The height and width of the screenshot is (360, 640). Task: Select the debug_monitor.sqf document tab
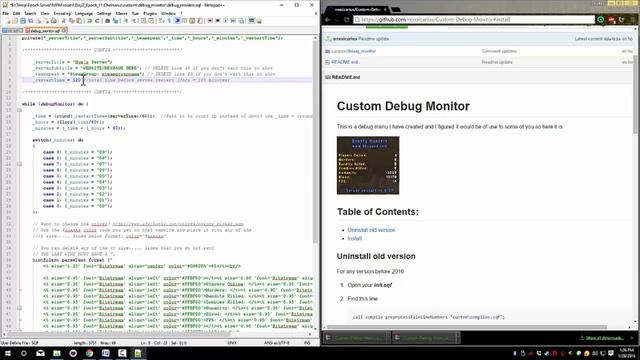click(45, 31)
